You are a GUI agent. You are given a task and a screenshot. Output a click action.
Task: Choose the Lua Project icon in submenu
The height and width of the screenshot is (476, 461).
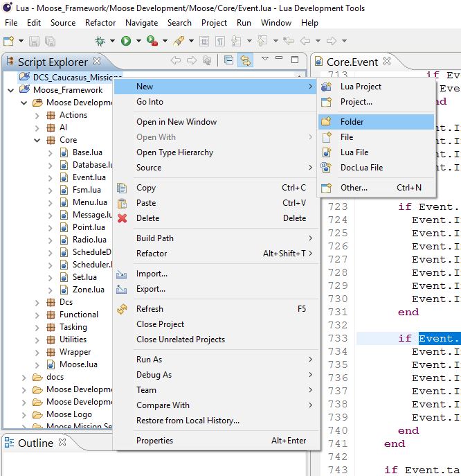[x=327, y=87]
